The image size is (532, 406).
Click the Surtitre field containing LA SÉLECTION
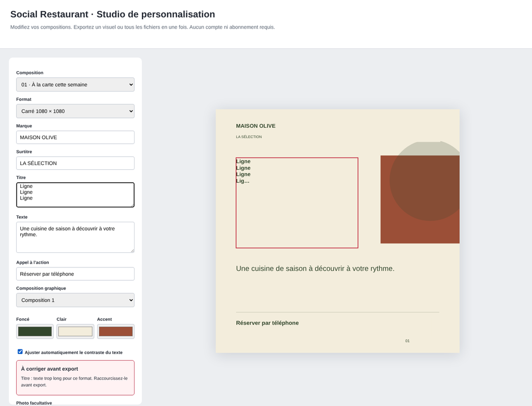(75, 163)
